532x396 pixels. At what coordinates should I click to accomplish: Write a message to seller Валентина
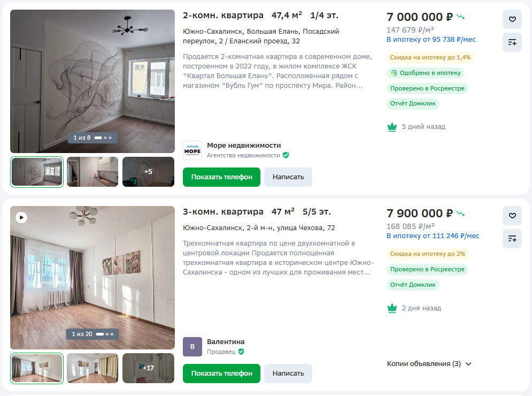pyautogui.click(x=288, y=374)
